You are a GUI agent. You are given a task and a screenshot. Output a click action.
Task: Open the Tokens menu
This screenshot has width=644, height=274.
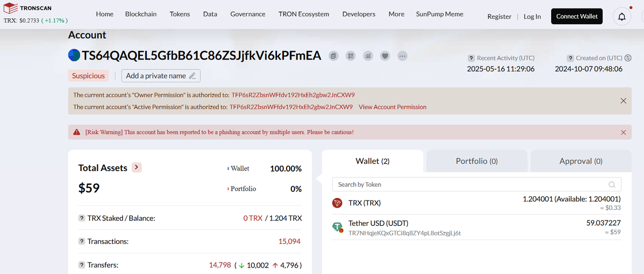[180, 14]
